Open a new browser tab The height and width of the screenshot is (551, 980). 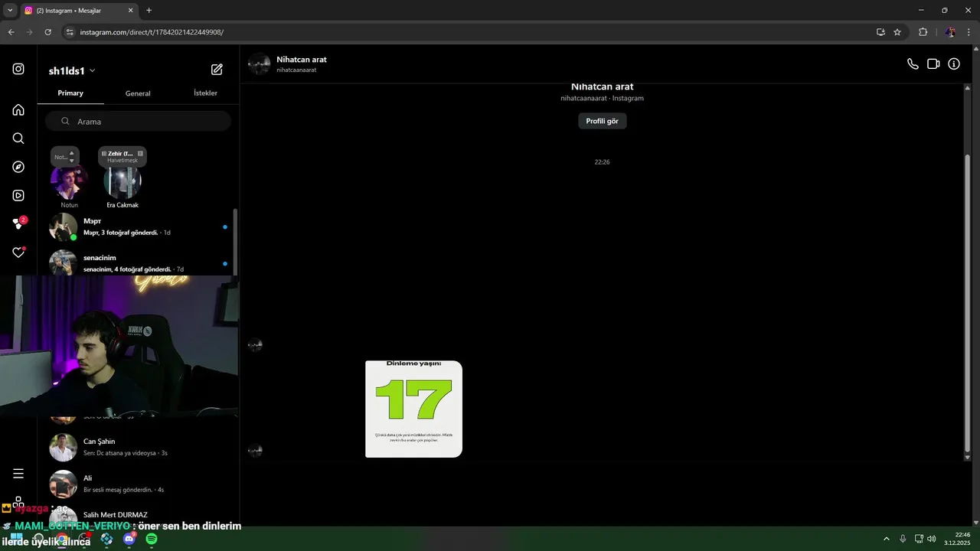149,11
